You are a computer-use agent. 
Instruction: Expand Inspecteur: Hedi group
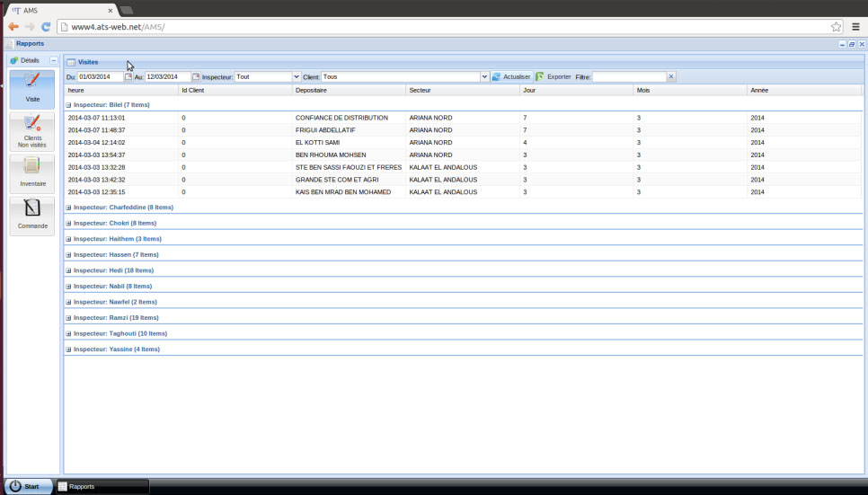[69, 270]
